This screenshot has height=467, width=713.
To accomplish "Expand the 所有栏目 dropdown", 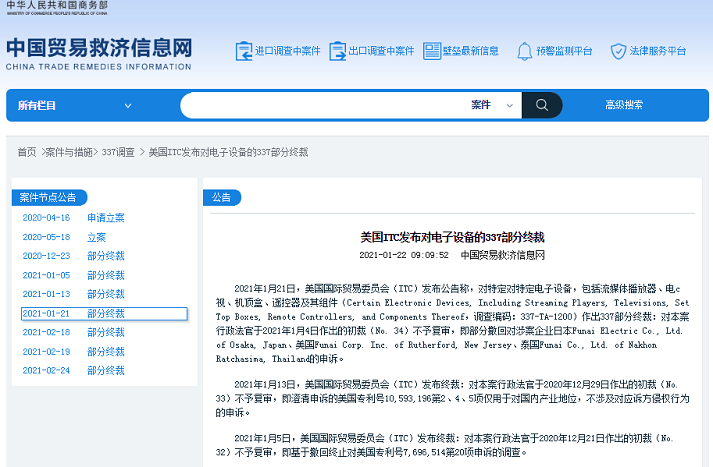I will 75,105.
